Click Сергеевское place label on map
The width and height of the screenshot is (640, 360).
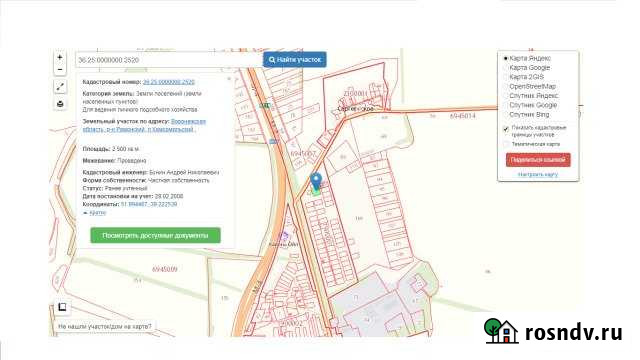356,109
